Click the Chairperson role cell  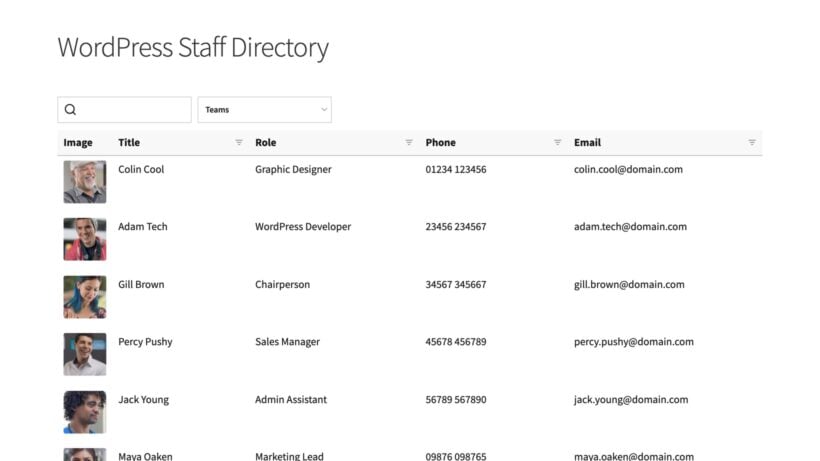282,285
